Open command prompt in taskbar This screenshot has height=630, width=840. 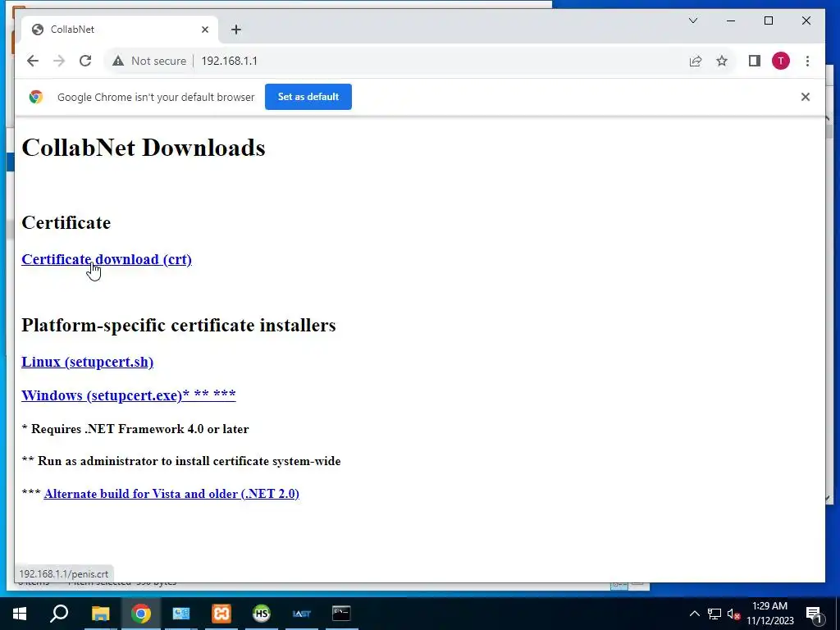coord(341,614)
